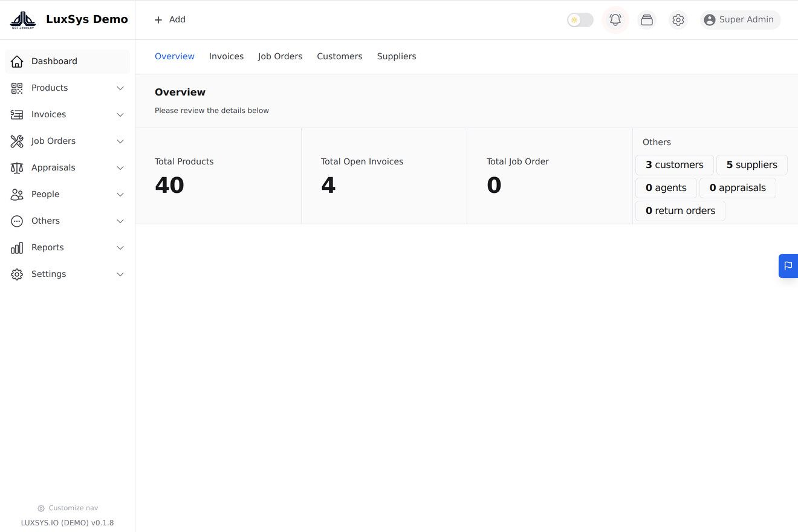Click the Others ellipsis icon
Viewport: 798px width, 532px height.
click(x=17, y=221)
